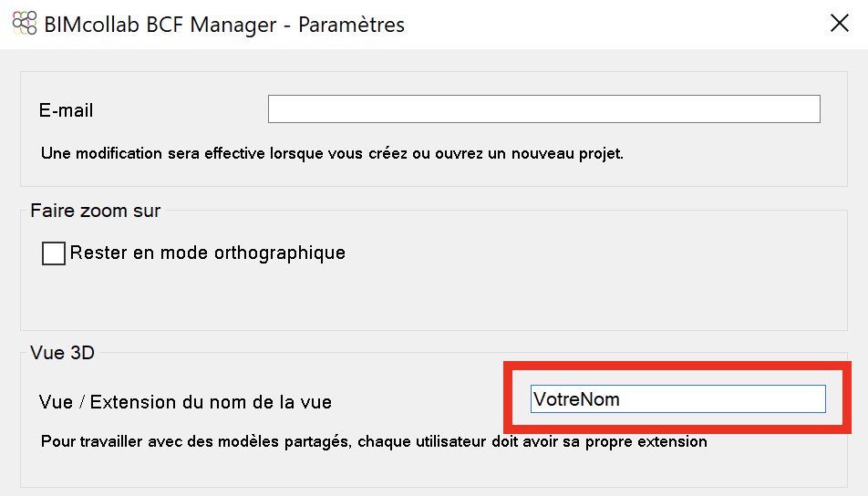Viewport: 868px width, 496px height.
Task: Click the word "Paramètres" in the title bar
Action: [352, 25]
